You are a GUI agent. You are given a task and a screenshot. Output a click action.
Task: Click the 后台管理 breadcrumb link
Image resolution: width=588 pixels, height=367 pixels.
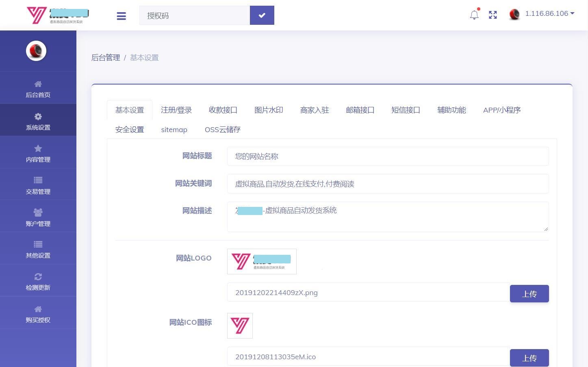click(x=106, y=58)
